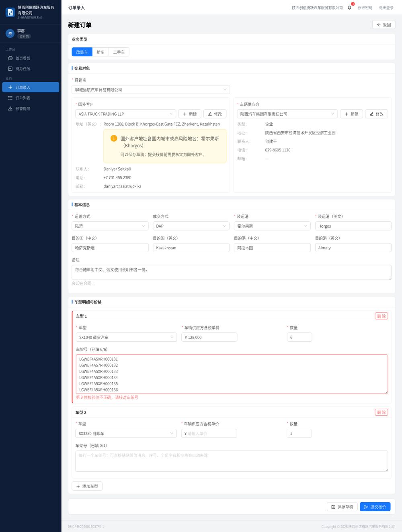Click 新建 next to 车辆供应方
Image resolution: width=402 pixels, height=532 pixels.
351,114
